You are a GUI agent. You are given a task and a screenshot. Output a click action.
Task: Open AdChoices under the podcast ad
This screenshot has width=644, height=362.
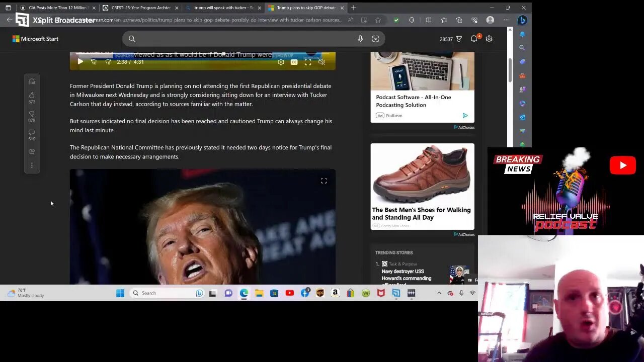pyautogui.click(x=464, y=127)
